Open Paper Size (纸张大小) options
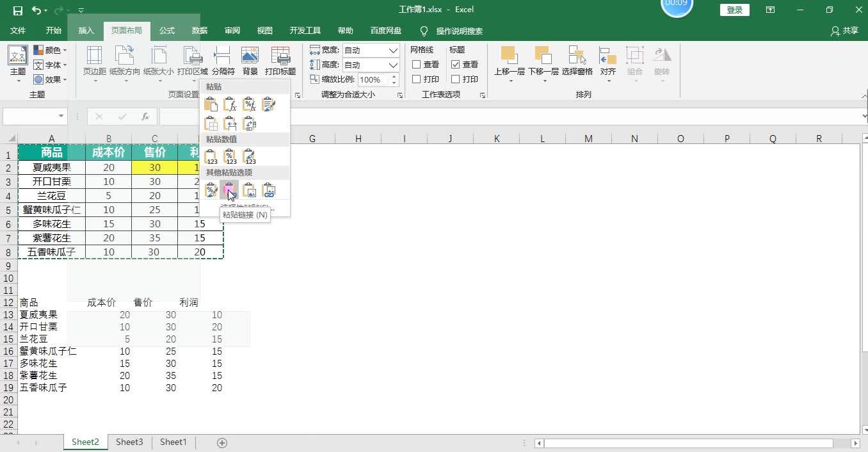This screenshot has height=452, width=868. (x=158, y=64)
